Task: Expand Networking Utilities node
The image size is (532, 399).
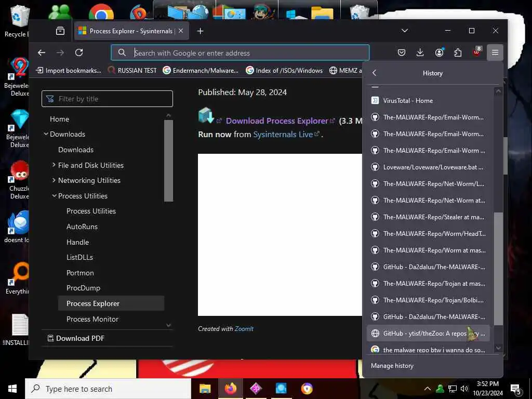Action: (89, 180)
